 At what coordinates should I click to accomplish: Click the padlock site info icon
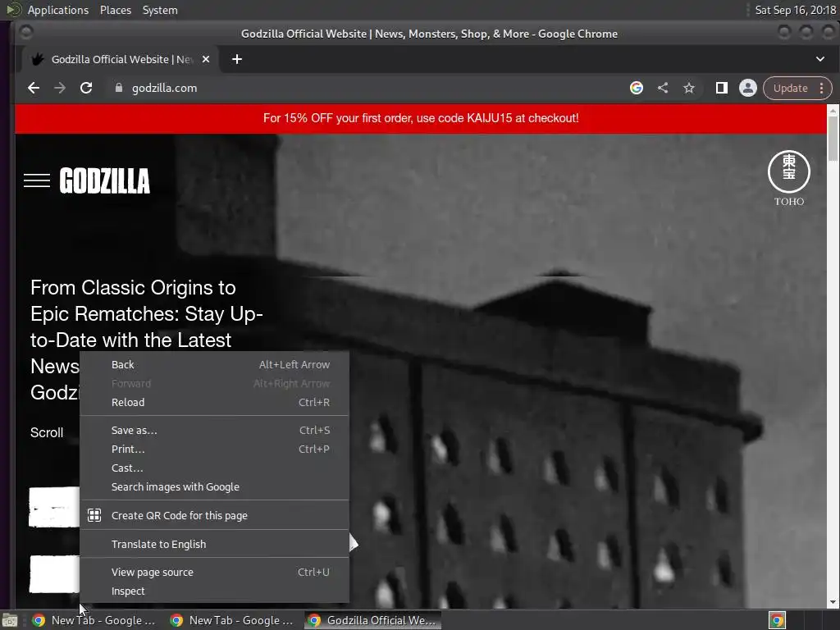(x=119, y=88)
